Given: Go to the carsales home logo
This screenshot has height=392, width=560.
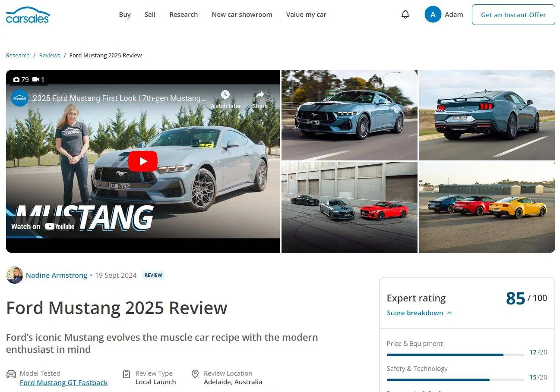Looking at the screenshot, I should click(28, 15).
